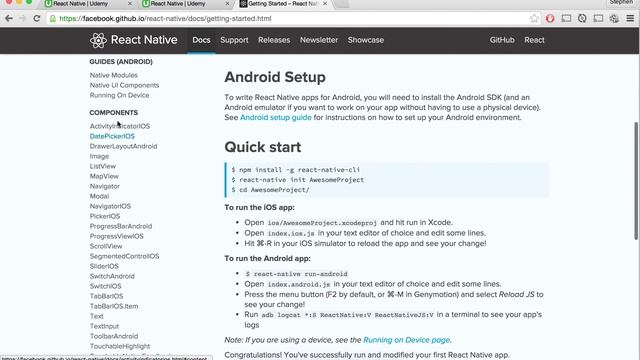The width and height of the screenshot is (640, 360).
Task: Open the Chrome hamburger menu
Action: pos(630,18)
